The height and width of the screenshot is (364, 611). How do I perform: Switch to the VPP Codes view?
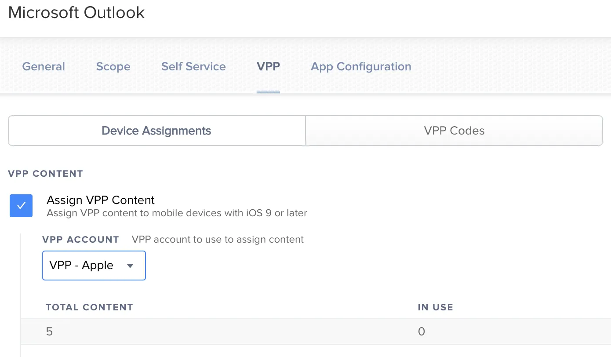[x=454, y=130]
